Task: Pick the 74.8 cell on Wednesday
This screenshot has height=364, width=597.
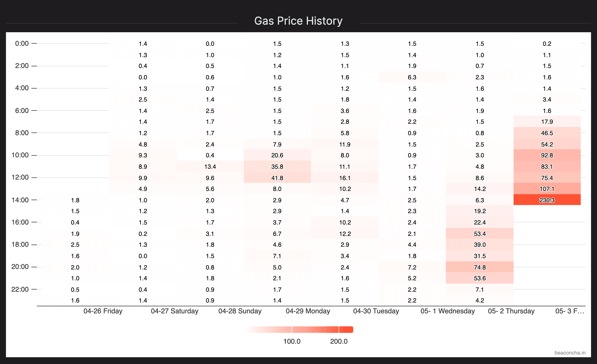Action: pos(480,267)
